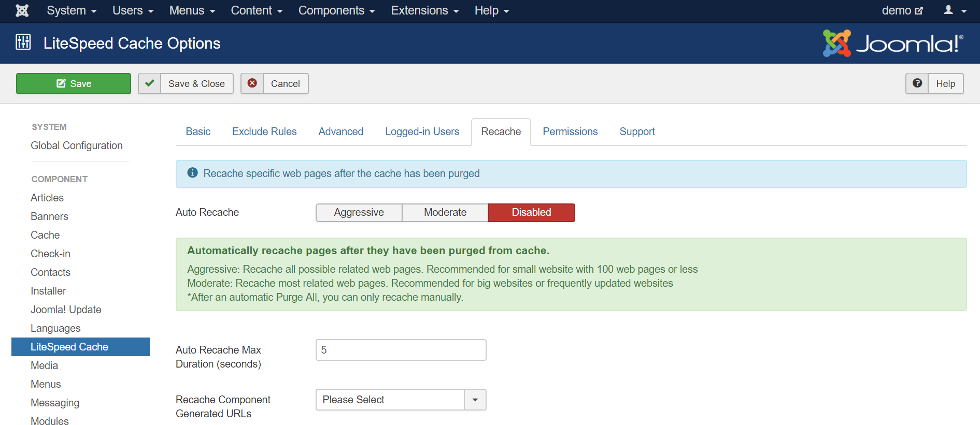This screenshot has width=980, height=425.
Task: Select LiteSpeed Cache in sidebar
Action: pos(80,347)
